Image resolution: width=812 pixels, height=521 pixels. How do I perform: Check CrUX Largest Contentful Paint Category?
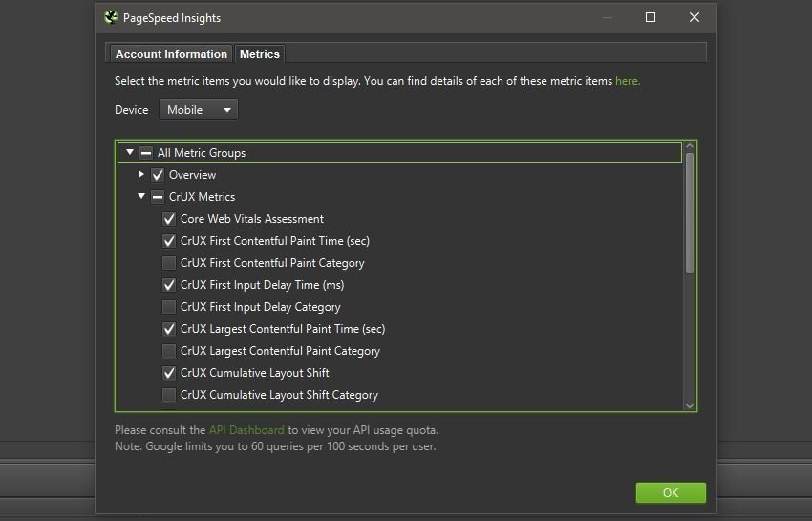pyautogui.click(x=169, y=351)
